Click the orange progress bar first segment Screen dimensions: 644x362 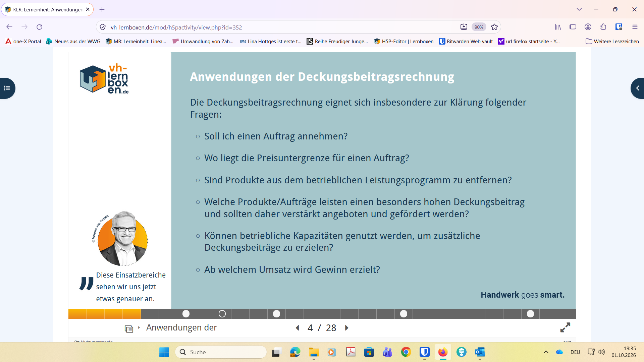point(77,314)
